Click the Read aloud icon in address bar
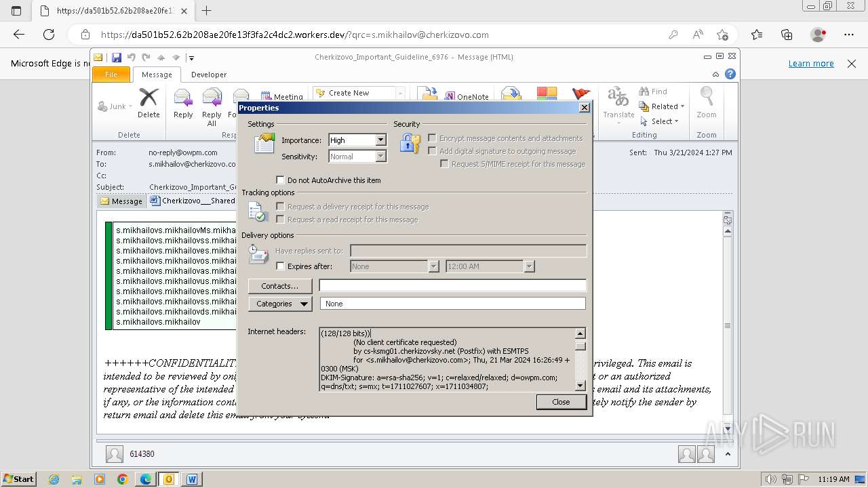This screenshot has width=868, height=488. [x=698, y=35]
